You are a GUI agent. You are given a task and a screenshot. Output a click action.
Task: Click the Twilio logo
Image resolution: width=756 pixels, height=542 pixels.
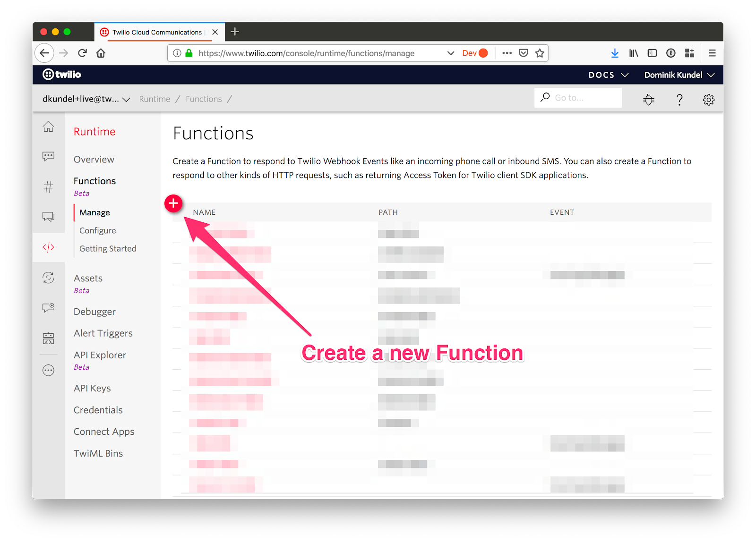tap(62, 75)
